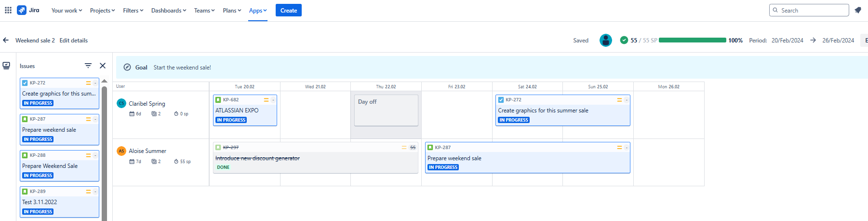Expand the Projects dropdown
Viewport: 868px width, 221px height.
(x=103, y=10)
